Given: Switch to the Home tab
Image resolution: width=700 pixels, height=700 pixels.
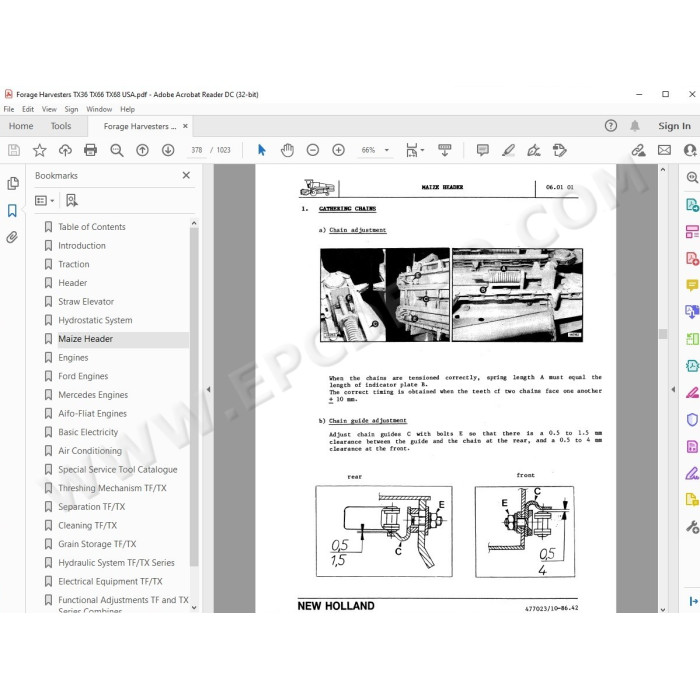Looking at the screenshot, I should pyautogui.click(x=21, y=126).
